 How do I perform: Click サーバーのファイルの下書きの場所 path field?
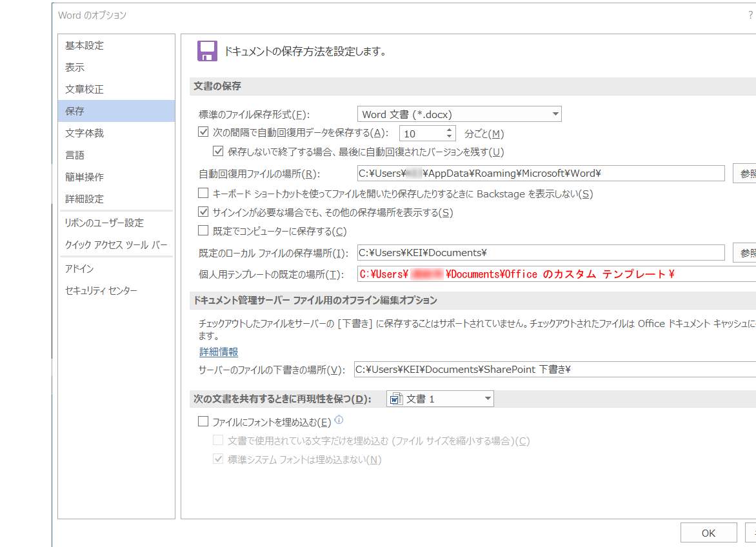pos(555,370)
